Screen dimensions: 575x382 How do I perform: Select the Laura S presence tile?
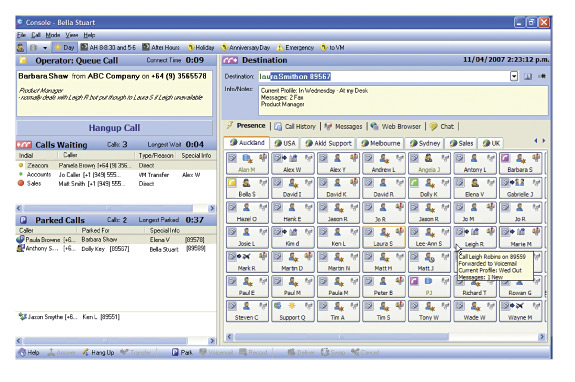point(384,237)
